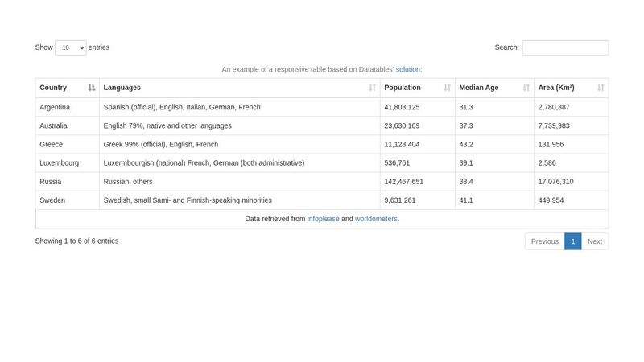The image size is (644, 362).
Task: Sort table by Languages column icon
Action: (x=372, y=88)
